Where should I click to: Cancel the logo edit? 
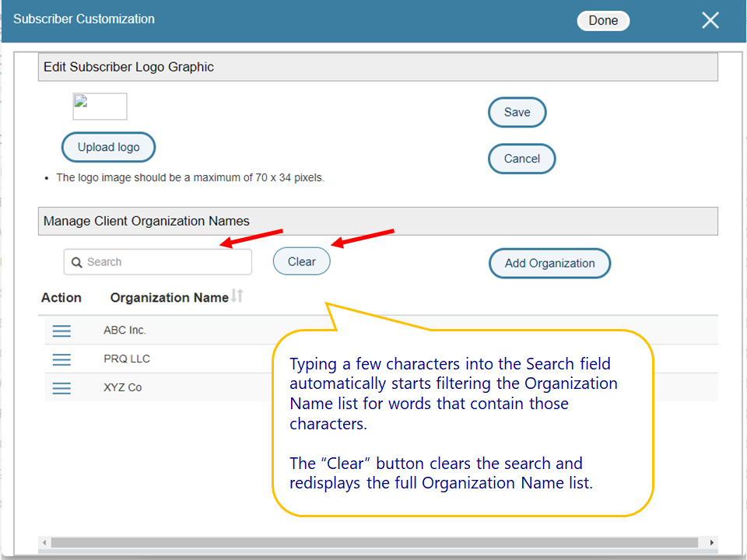[521, 159]
